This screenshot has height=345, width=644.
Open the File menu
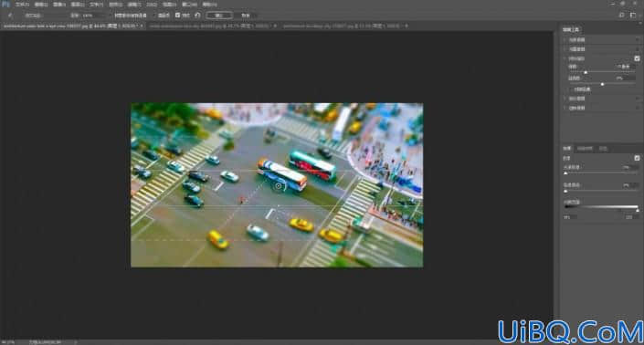tap(22, 5)
